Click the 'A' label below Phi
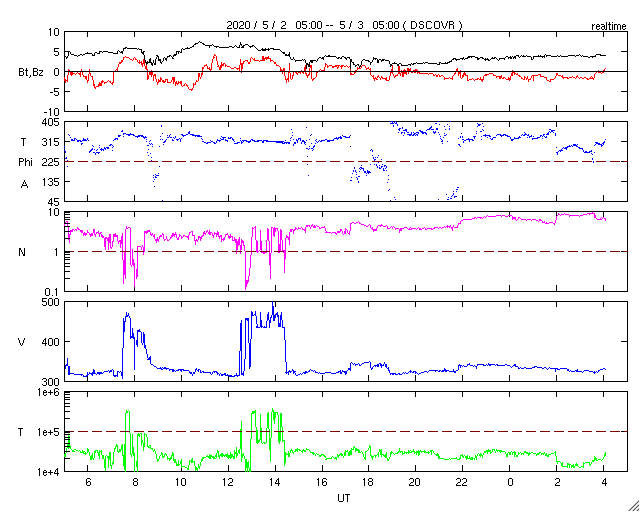The height and width of the screenshot is (512, 640). [24, 185]
